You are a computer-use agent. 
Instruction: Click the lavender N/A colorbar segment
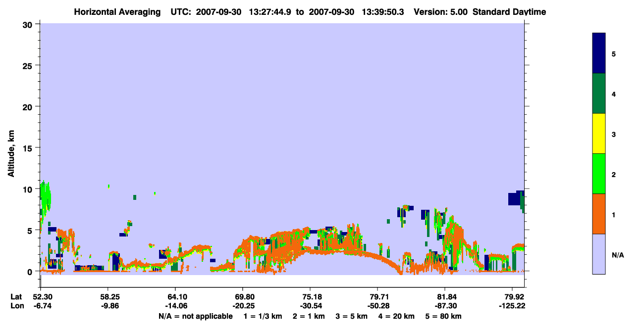click(599, 254)
